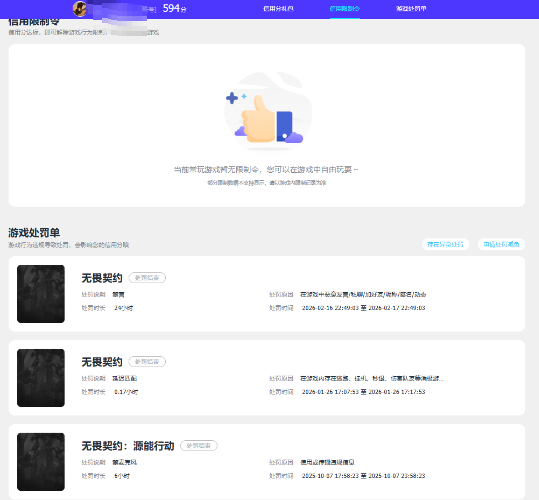Click the 申请处罚减免 button
The width and height of the screenshot is (539, 500).
pyautogui.click(x=501, y=244)
